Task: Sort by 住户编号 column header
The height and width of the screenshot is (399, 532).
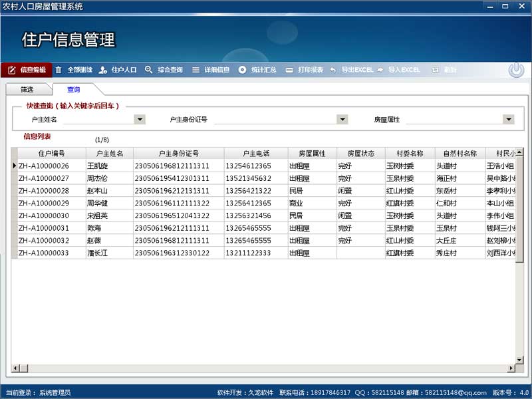Action: [x=51, y=153]
